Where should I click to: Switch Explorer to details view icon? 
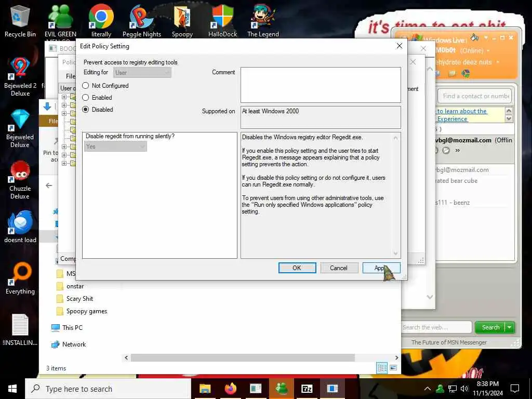coord(382,368)
